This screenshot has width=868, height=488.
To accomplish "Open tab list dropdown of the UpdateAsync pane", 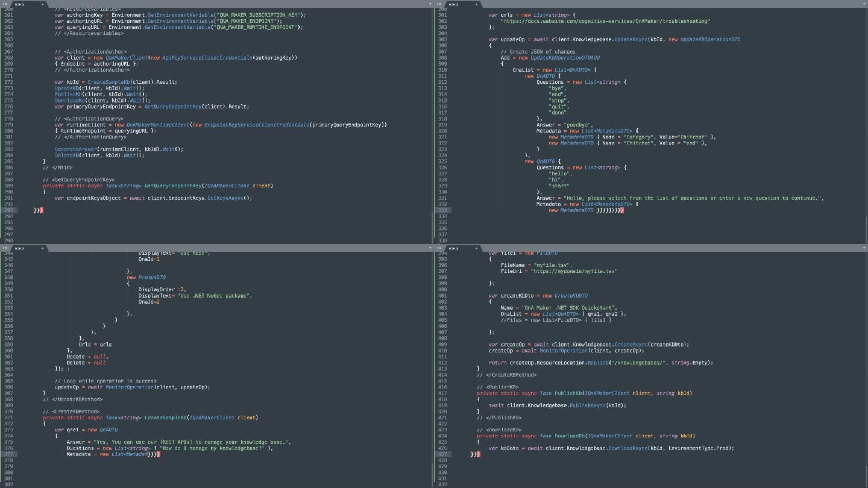I will click(x=864, y=4).
